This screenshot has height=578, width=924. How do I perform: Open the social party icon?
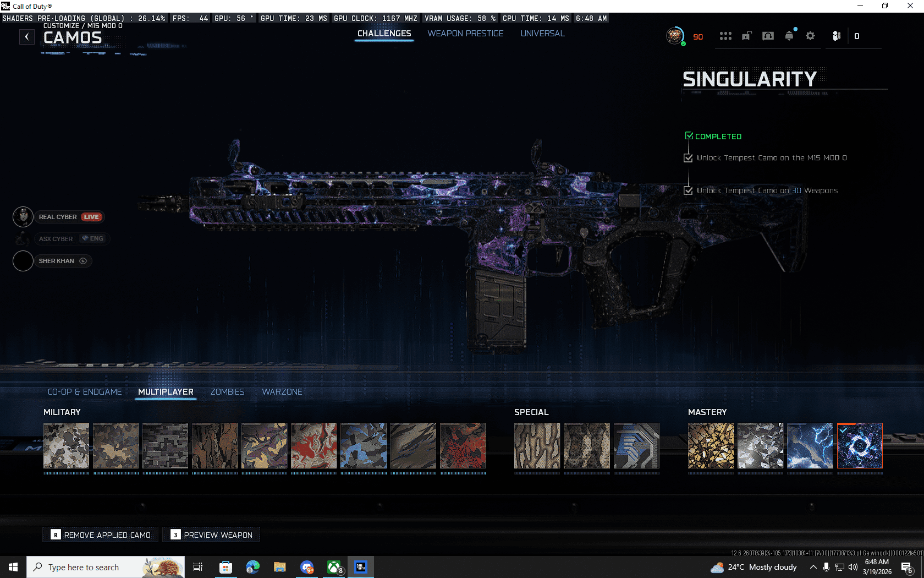837,36
